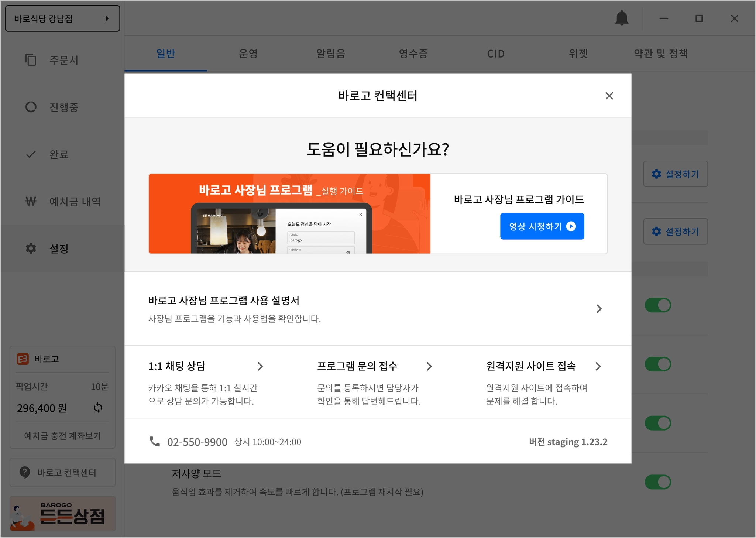The image size is (756, 538).
Task: Expand 바로고 사장님 프로그램 사용 설명서 chevron
Action: pos(599,309)
